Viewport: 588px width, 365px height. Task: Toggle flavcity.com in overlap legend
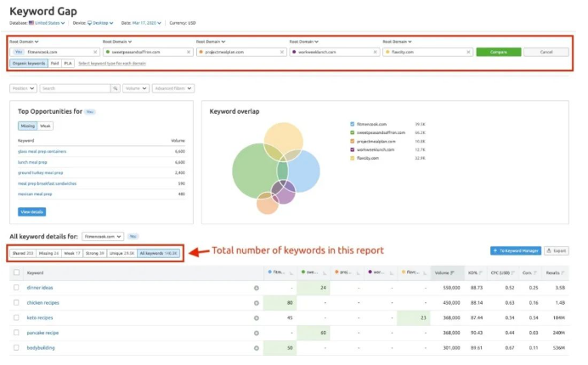352,158
